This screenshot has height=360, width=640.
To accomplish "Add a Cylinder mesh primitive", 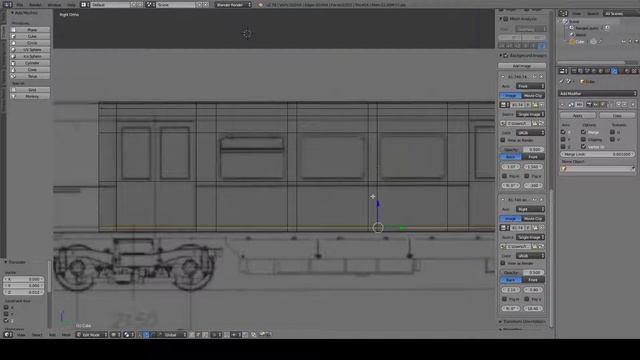I will click(30, 63).
